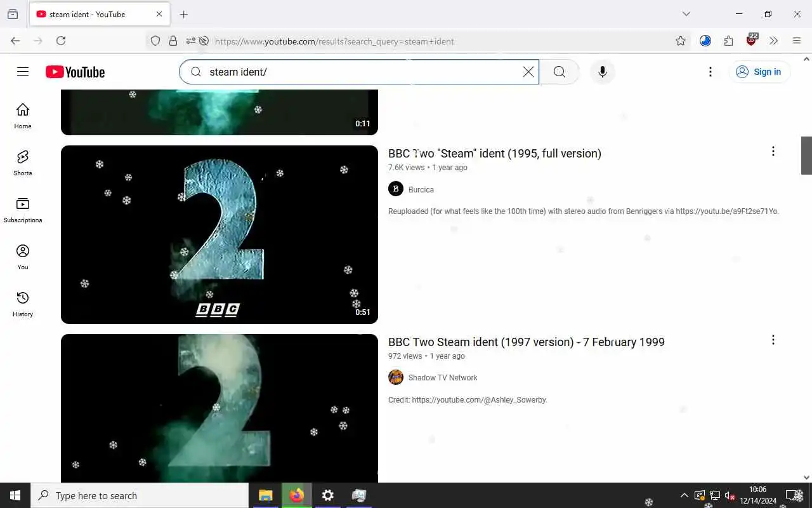This screenshot has width=812, height=508.
Task: Open the 0:11 video thumbnail at top
Action: [x=219, y=112]
